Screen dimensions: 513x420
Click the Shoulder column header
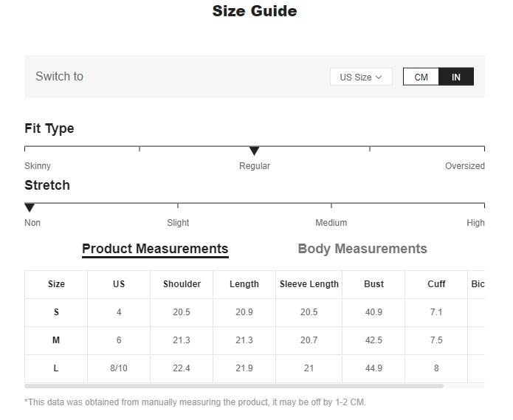[182, 284]
